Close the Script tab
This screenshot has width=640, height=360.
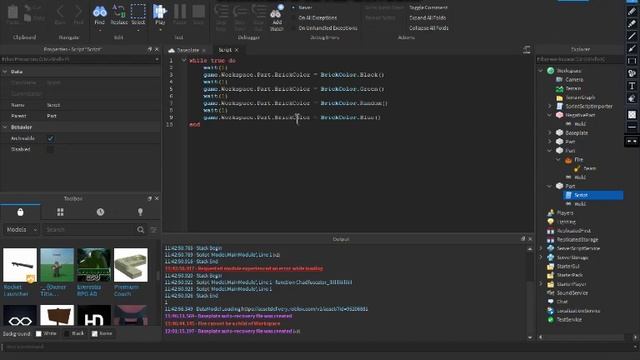(237, 50)
